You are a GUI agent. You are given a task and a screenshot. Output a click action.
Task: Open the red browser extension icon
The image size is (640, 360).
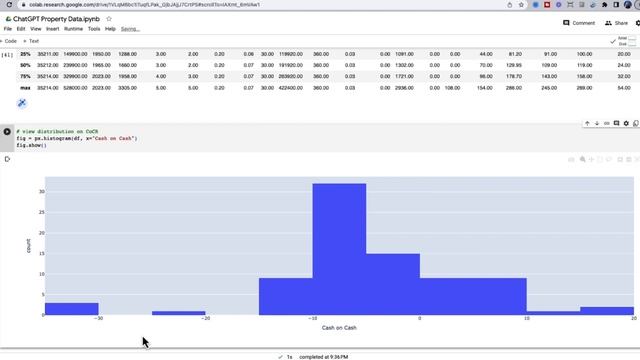click(x=547, y=5)
